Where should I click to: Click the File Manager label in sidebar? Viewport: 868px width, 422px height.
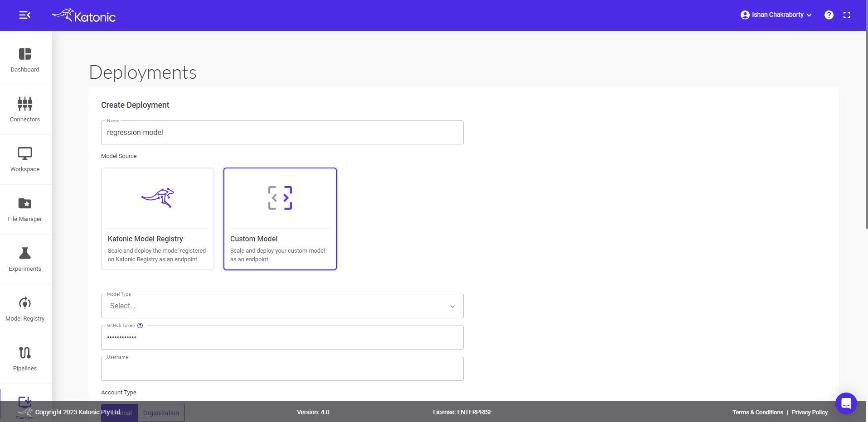point(25,219)
